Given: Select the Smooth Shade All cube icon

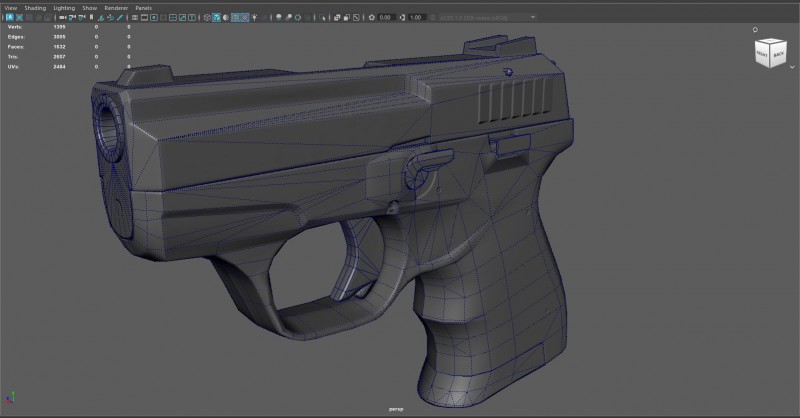Looking at the screenshot, I should click(216, 17).
